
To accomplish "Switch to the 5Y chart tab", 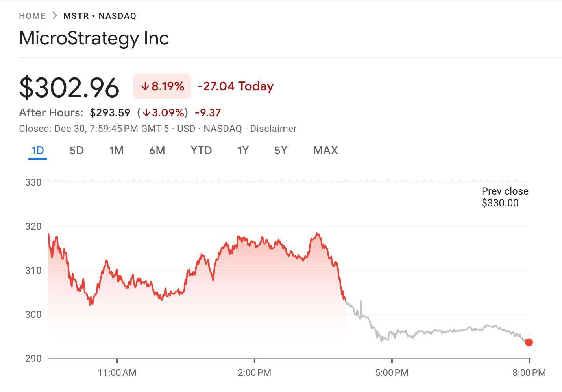I will pyautogui.click(x=281, y=151).
